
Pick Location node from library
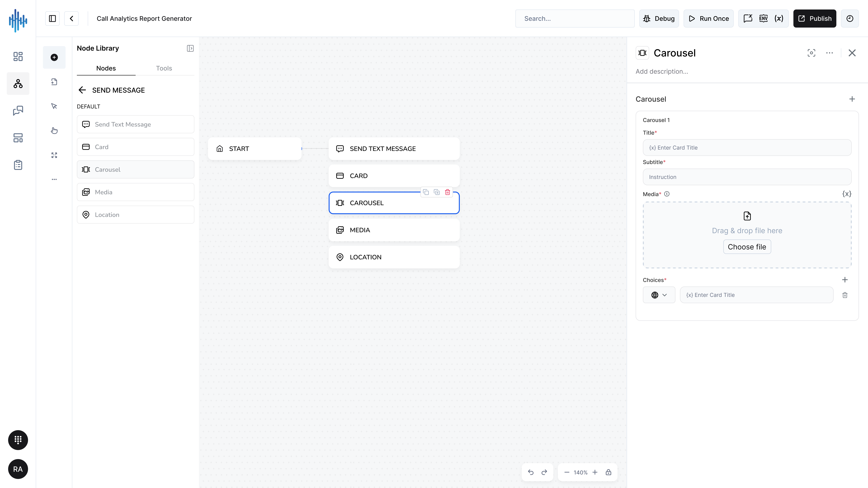coord(135,214)
